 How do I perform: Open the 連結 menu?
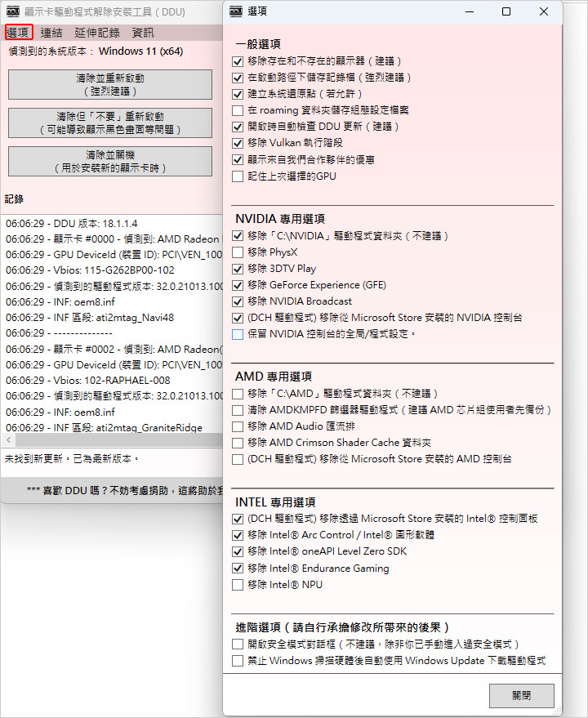[51, 33]
